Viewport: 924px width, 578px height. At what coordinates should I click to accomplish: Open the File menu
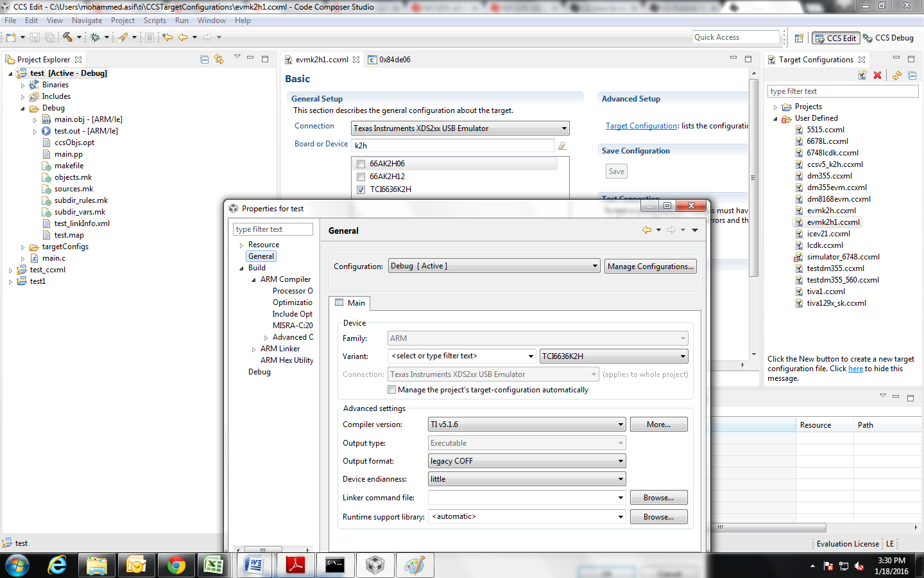10,21
